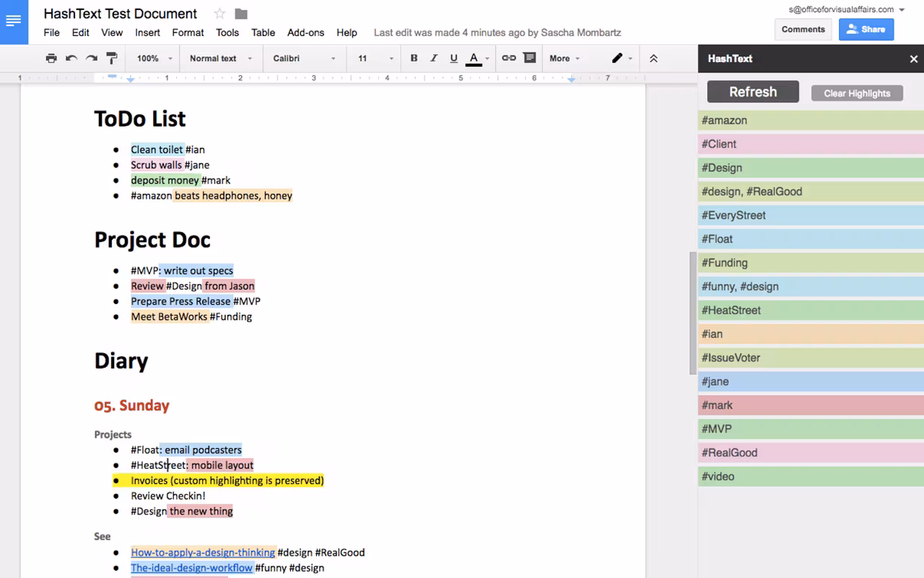This screenshot has width=924, height=578.
Task: Select the #Funding tag in sidebar
Action: (x=811, y=263)
